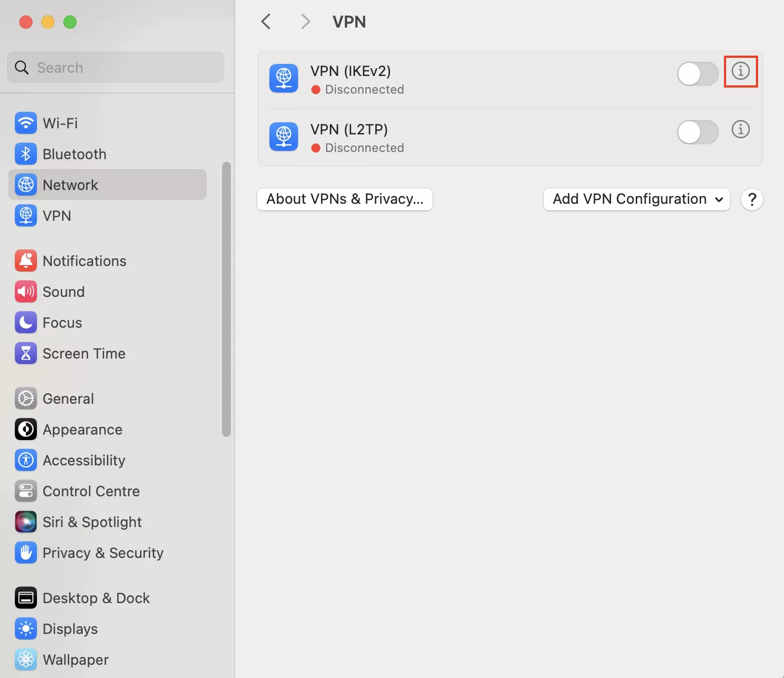Screen dimensions: 784x678
Task: Click the Privacy & Security hand icon
Action: point(26,553)
